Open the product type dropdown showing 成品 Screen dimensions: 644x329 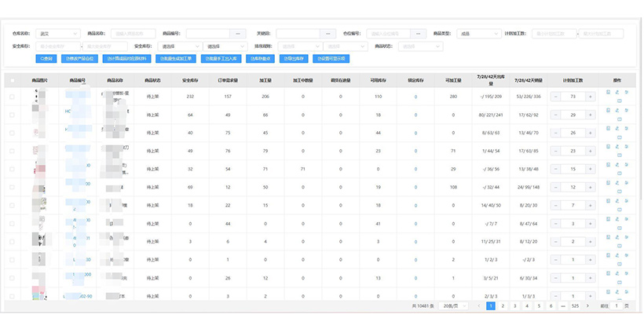[x=478, y=34]
